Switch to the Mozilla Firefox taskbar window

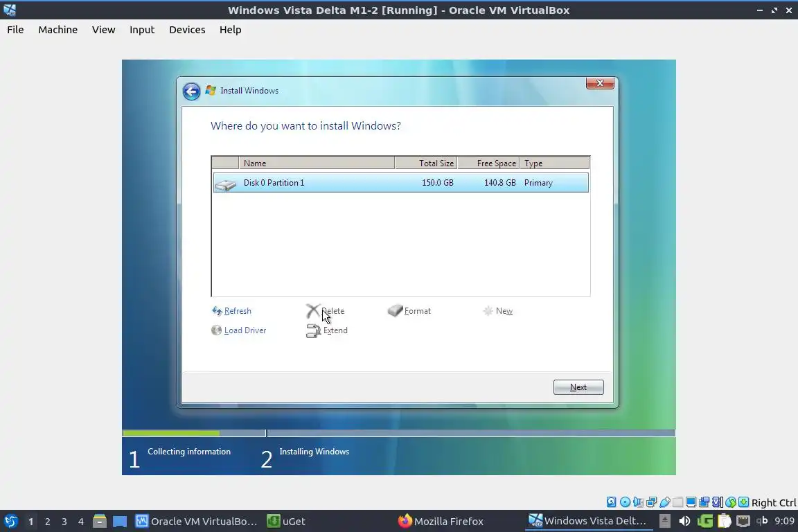441,522
